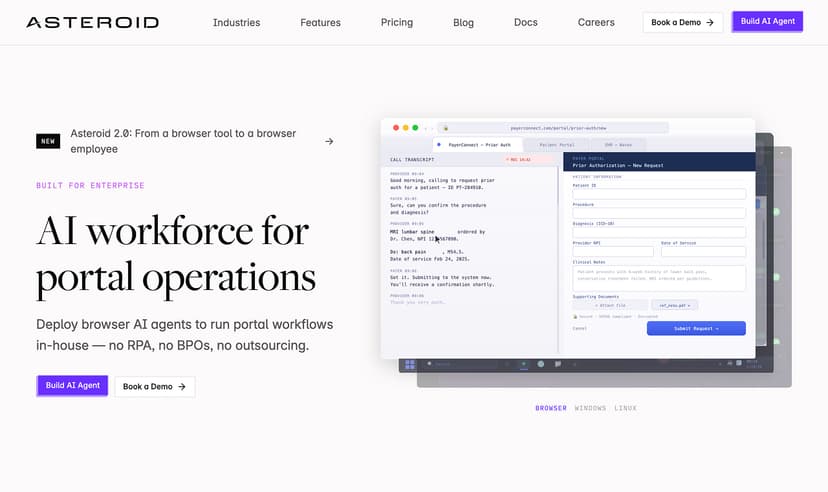The height and width of the screenshot is (492, 828).
Task: Click the NEW badge
Action: [48, 141]
